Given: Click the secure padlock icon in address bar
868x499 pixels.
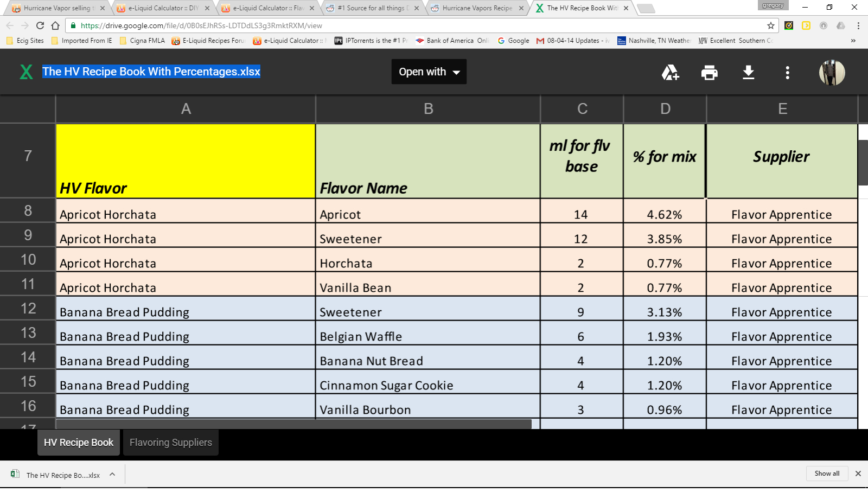Looking at the screenshot, I should tap(73, 25).
